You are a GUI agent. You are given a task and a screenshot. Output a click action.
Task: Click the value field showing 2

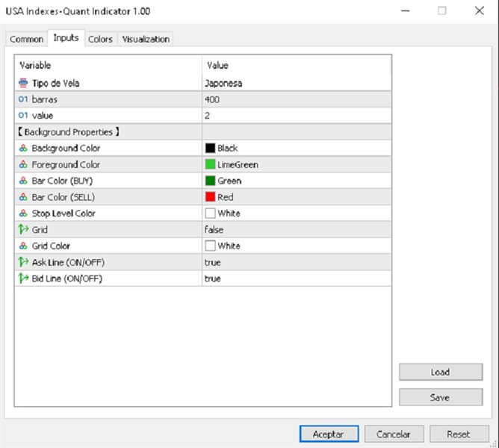(x=297, y=116)
